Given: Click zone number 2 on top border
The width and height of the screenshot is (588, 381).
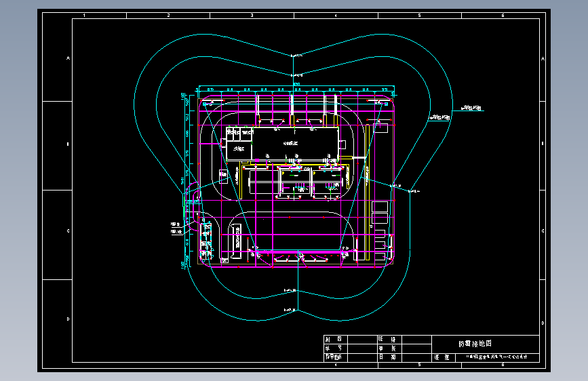Looking at the screenshot, I should pyautogui.click(x=168, y=16).
